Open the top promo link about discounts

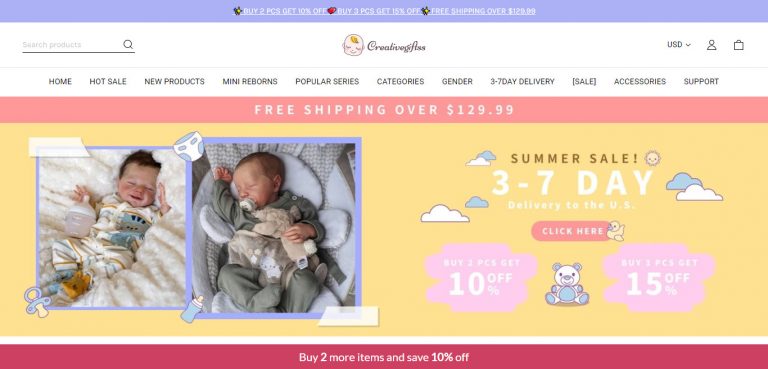click(384, 11)
